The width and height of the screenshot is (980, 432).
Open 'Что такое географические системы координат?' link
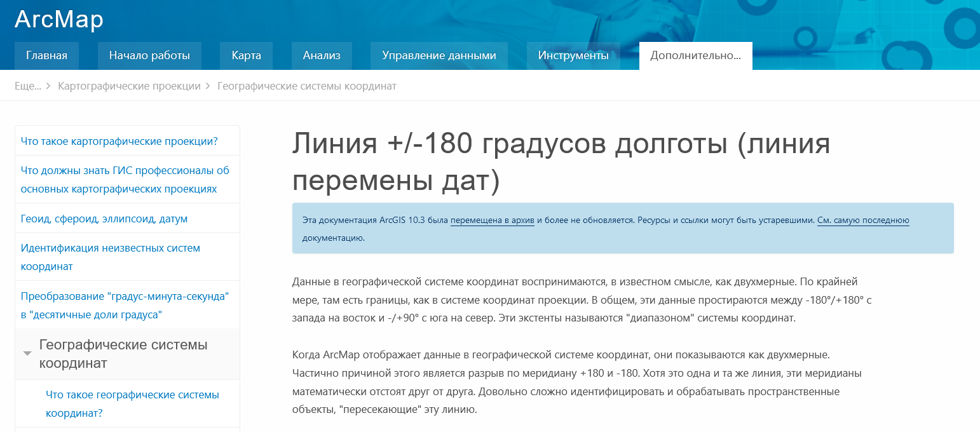point(132,404)
